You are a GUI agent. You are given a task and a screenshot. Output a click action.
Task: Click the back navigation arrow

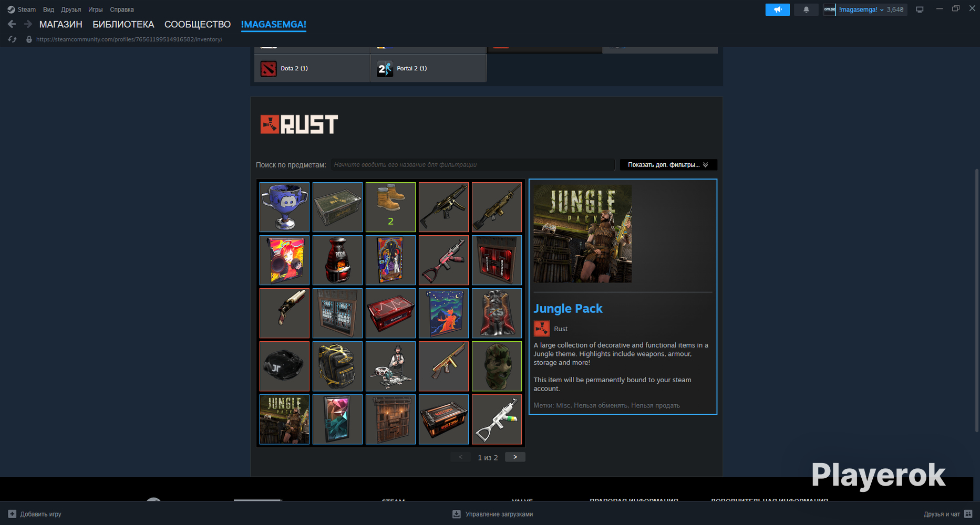12,24
